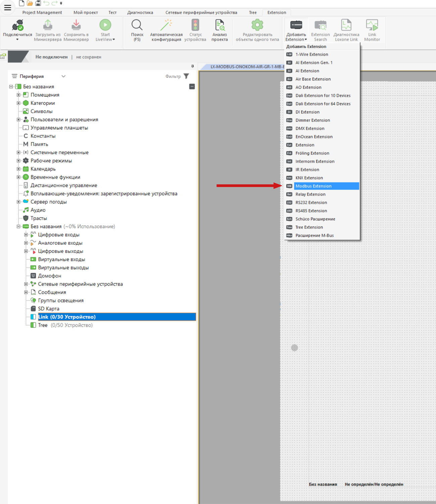
Task: Expand Цифровые входы tree node
Action: click(26, 235)
